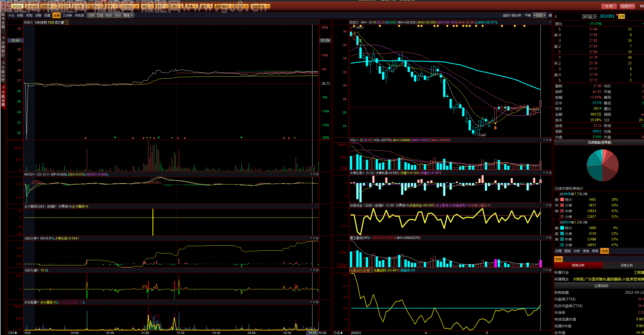Maximize the 龙腾活跃 panel
Image resolution: width=644 pixels, height=335 pixels.
(x=547, y=270)
